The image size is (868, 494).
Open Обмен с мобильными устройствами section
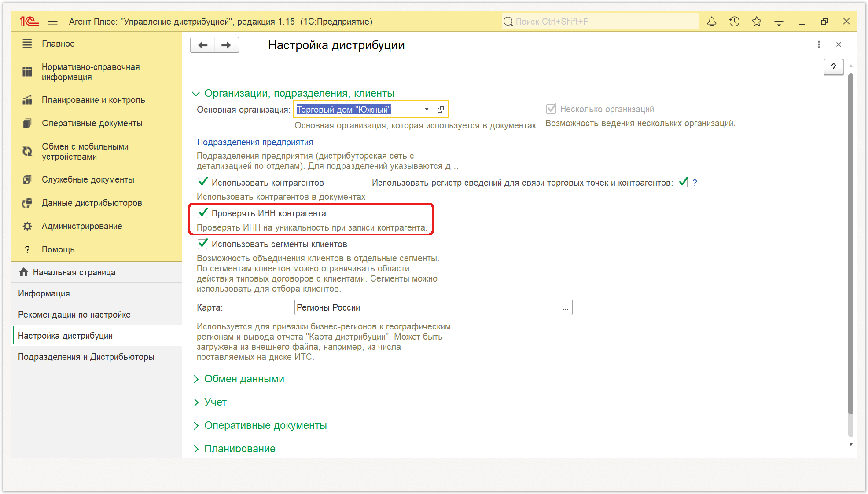pos(85,151)
